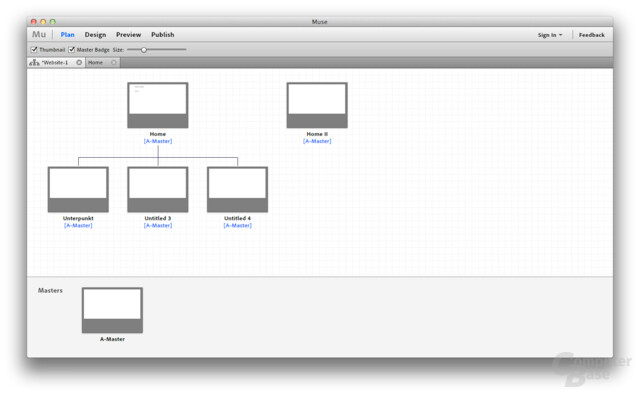Click the Mu application logo
Image resolution: width=640 pixels, height=395 pixels.
click(39, 35)
